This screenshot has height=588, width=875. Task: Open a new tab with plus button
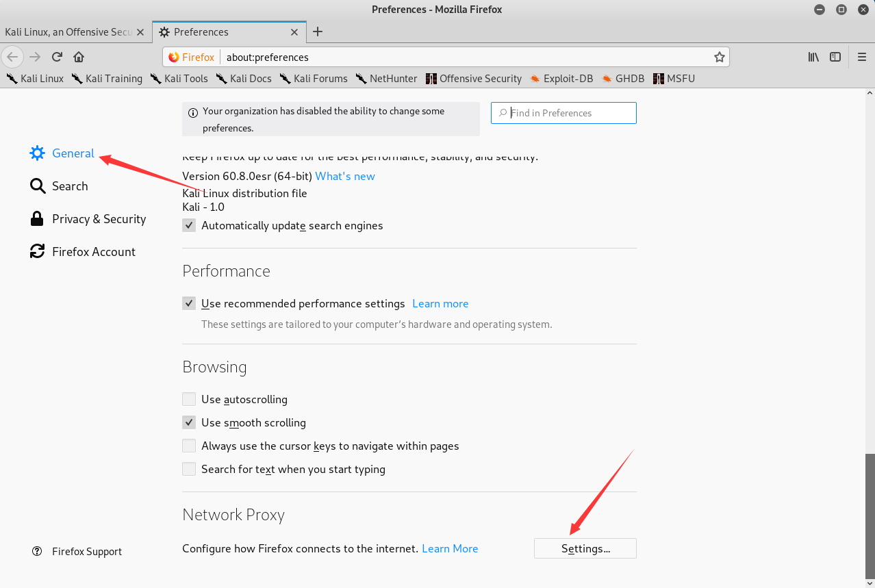pyautogui.click(x=318, y=31)
